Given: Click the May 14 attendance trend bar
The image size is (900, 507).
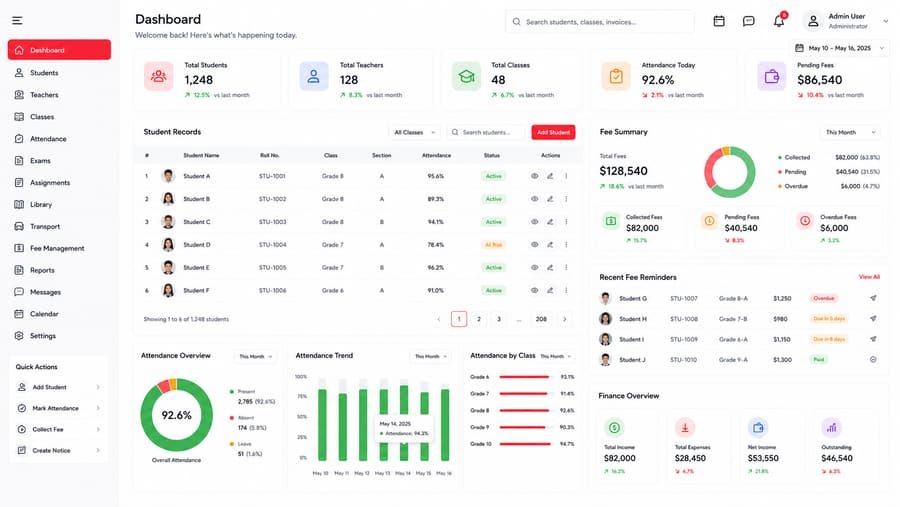Looking at the screenshot, I should tap(404, 423).
